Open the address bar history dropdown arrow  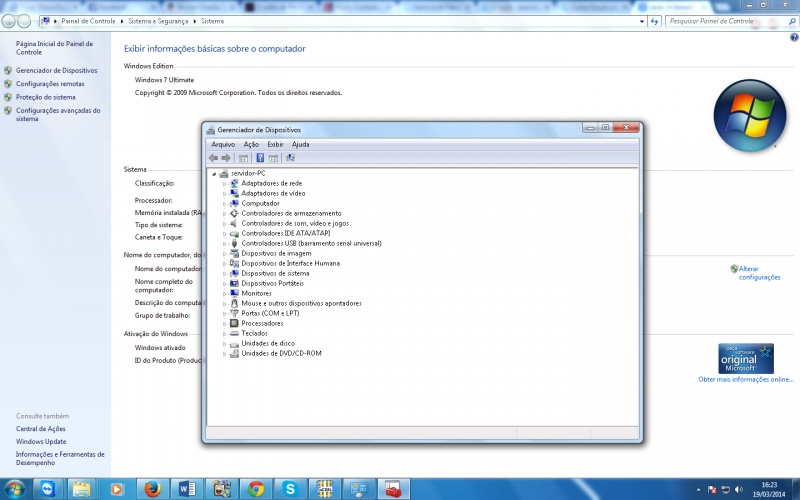[x=642, y=21]
